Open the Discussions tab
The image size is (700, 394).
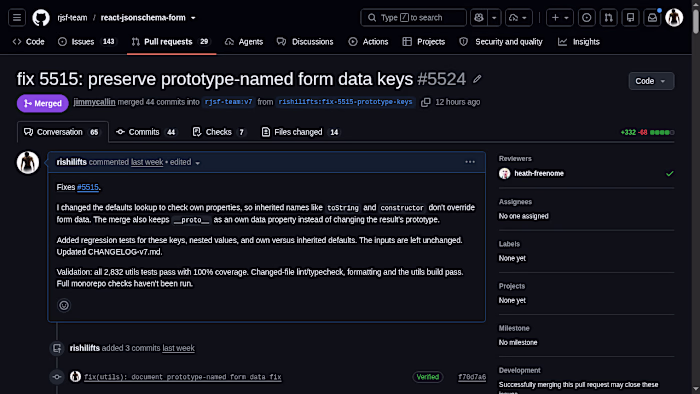click(305, 42)
